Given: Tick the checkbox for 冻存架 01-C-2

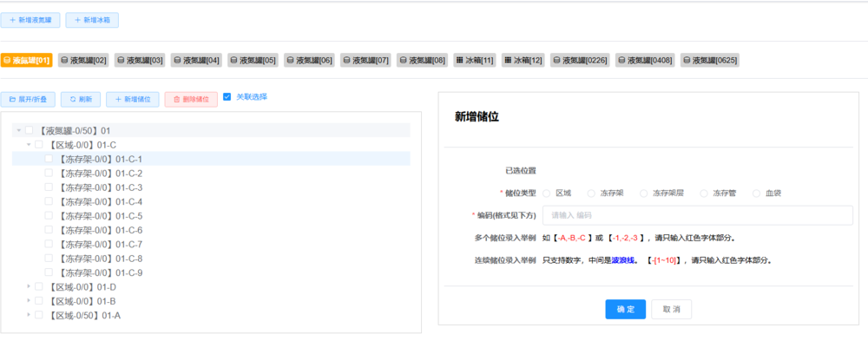Looking at the screenshot, I should tap(49, 174).
